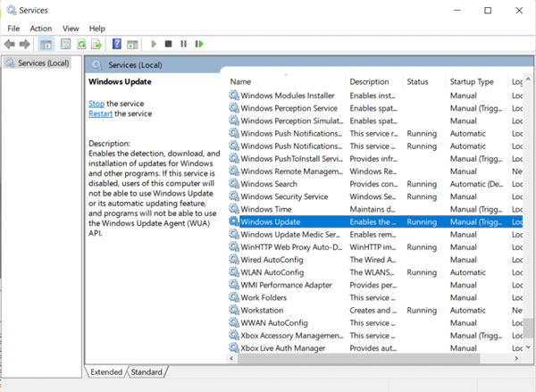Click the gear icon beside Xbox Live Auth Manager
Image resolution: width=536 pixels, height=392 pixels.
coord(234,348)
